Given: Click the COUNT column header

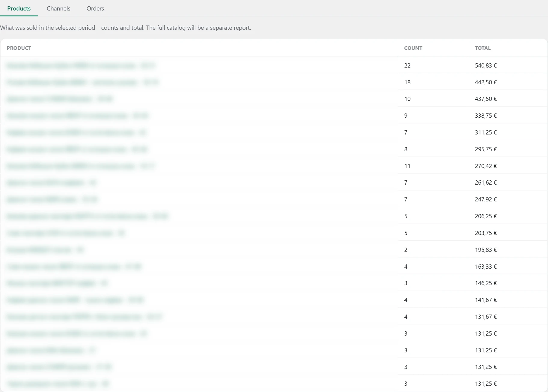Looking at the screenshot, I should point(413,48).
